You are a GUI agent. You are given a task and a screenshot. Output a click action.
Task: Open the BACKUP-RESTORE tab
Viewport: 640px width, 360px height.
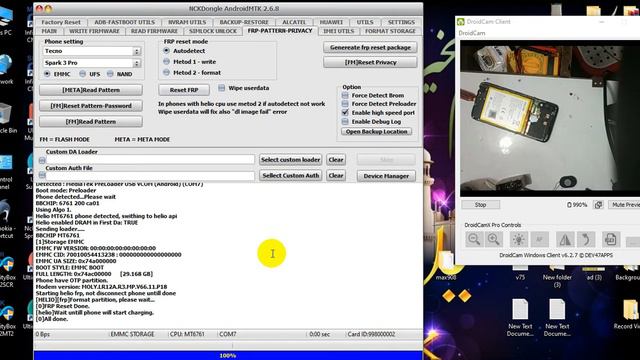coord(244,22)
